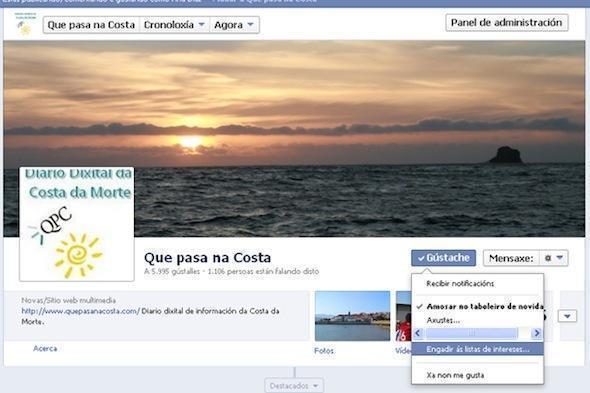The image size is (590, 393).
Task: Open the Acerca link
Action: [45, 349]
